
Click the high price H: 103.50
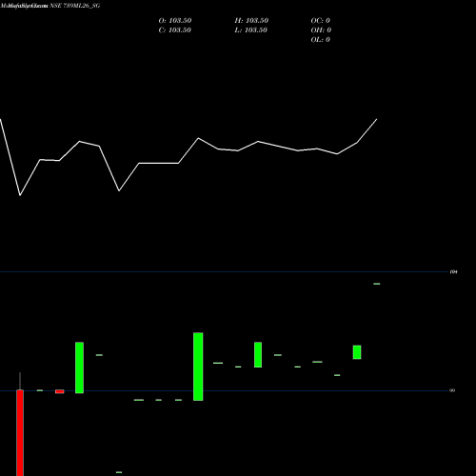coord(251,21)
